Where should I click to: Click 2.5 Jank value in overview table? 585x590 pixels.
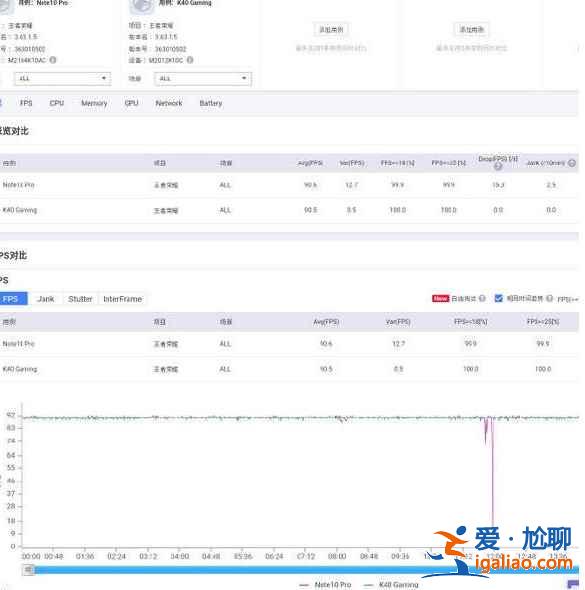tap(551, 185)
